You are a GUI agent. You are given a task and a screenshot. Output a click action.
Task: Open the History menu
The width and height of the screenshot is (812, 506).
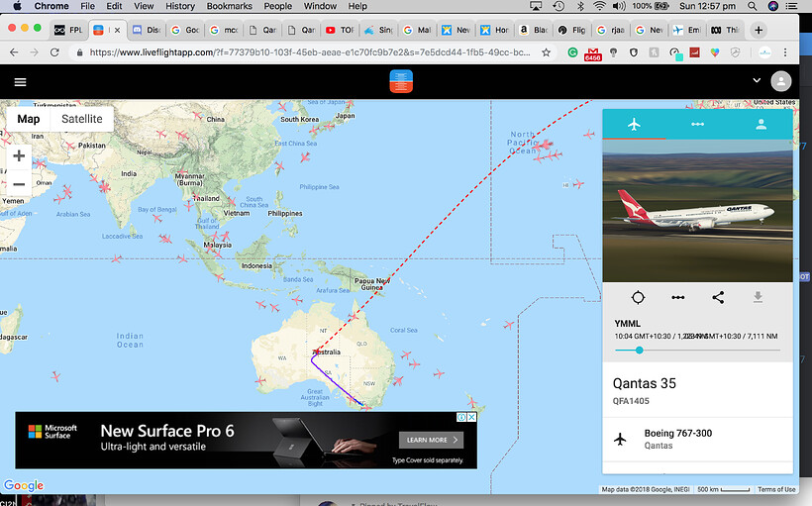click(x=179, y=6)
